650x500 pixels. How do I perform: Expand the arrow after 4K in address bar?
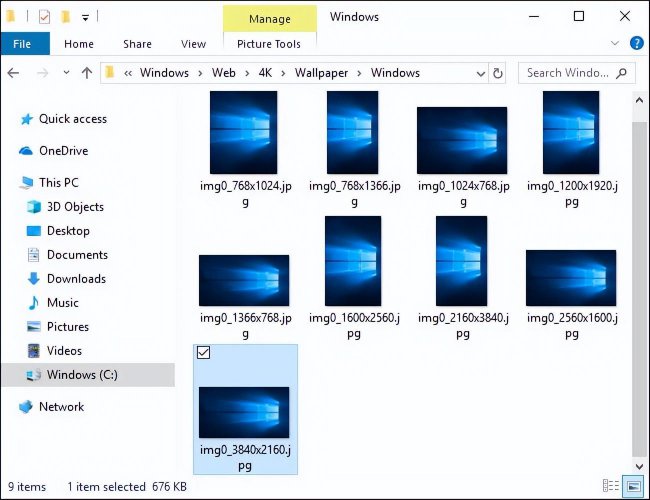coord(283,73)
